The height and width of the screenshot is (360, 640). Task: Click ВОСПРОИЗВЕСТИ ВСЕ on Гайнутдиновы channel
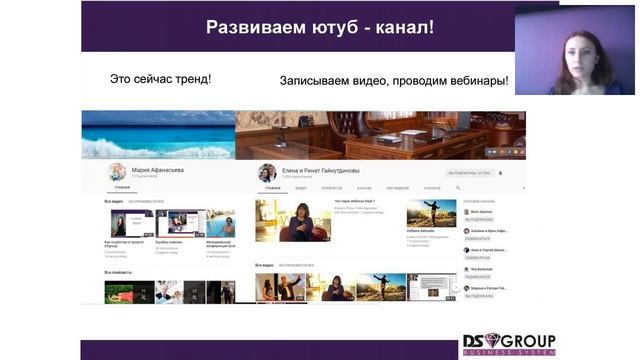(x=296, y=265)
